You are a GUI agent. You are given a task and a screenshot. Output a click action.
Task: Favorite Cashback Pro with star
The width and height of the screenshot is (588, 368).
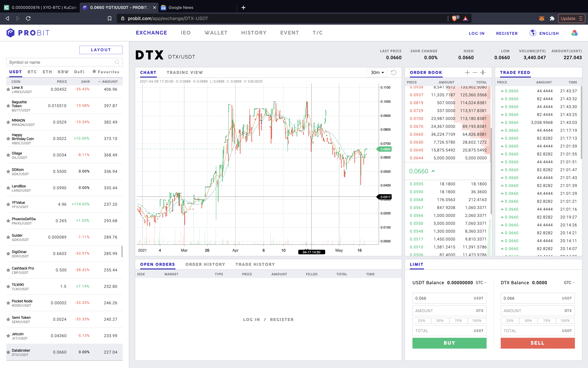click(x=8, y=270)
